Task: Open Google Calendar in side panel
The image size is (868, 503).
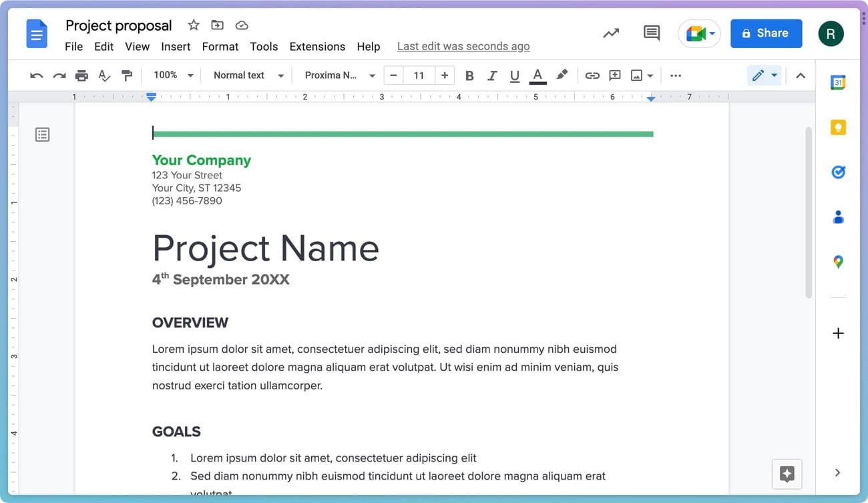Action: [x=838, y=83]
